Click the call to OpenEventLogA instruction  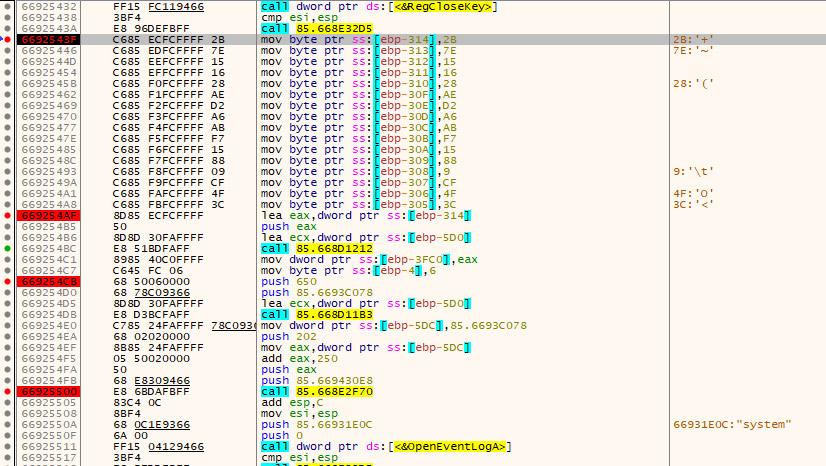click(386, 447)
